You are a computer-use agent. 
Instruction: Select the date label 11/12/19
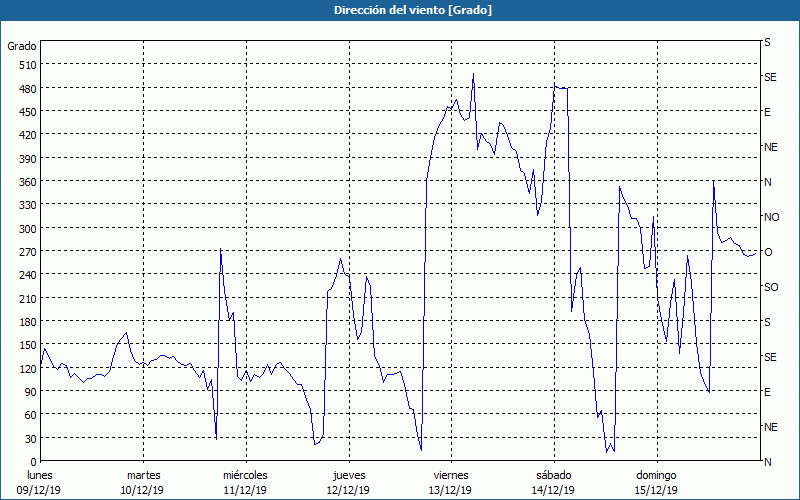[x=245, y=490]
